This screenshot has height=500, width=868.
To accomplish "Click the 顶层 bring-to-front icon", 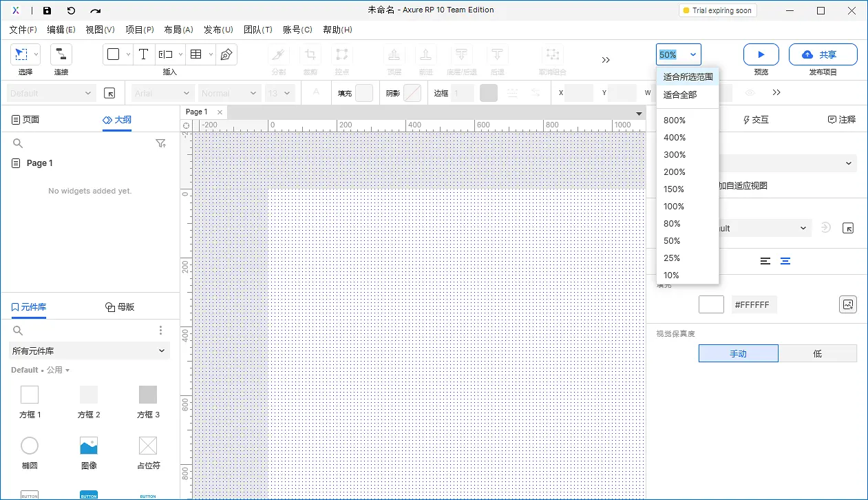I will pyautogui.click(x=394, y=55).
